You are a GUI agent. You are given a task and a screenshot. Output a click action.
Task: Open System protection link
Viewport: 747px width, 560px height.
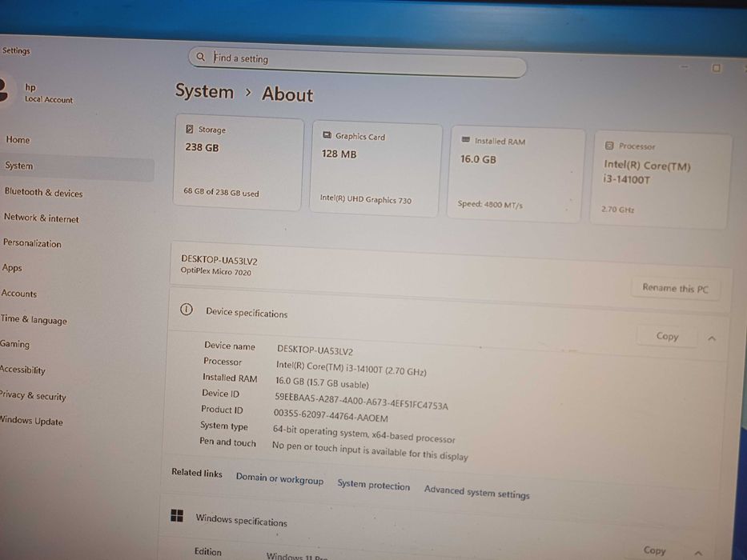[373, 485]
